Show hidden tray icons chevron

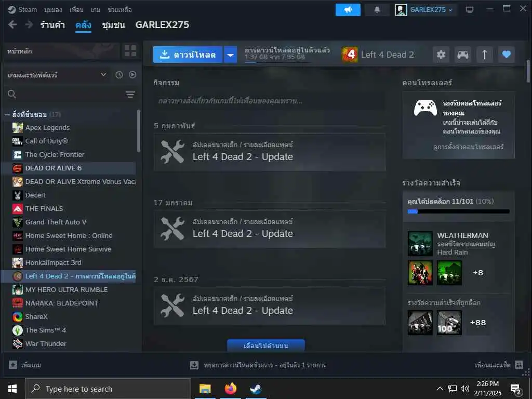440,389
